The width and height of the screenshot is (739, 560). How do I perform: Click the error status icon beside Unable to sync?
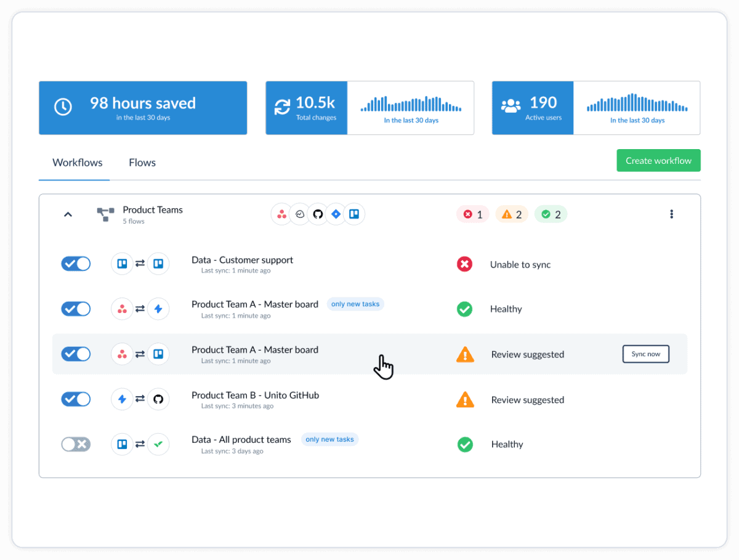tap(465, 264)
